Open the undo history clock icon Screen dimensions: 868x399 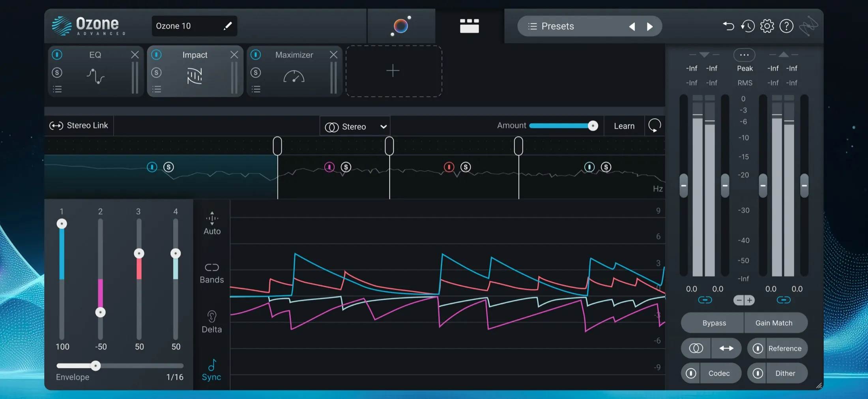[748, 26]
